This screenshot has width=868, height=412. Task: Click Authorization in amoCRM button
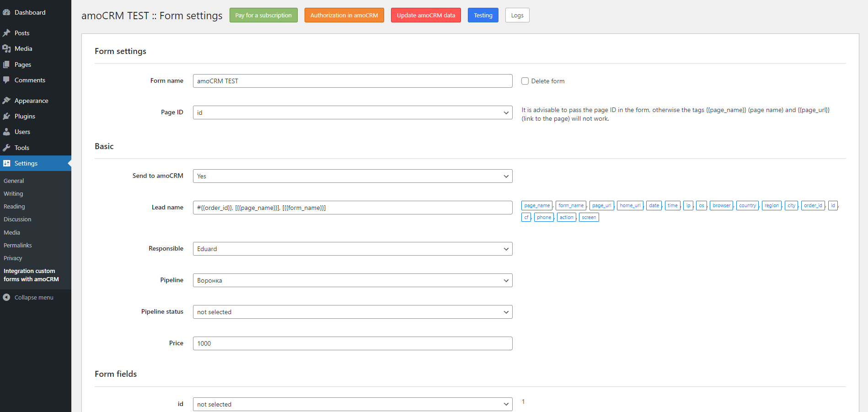(344, 15)
